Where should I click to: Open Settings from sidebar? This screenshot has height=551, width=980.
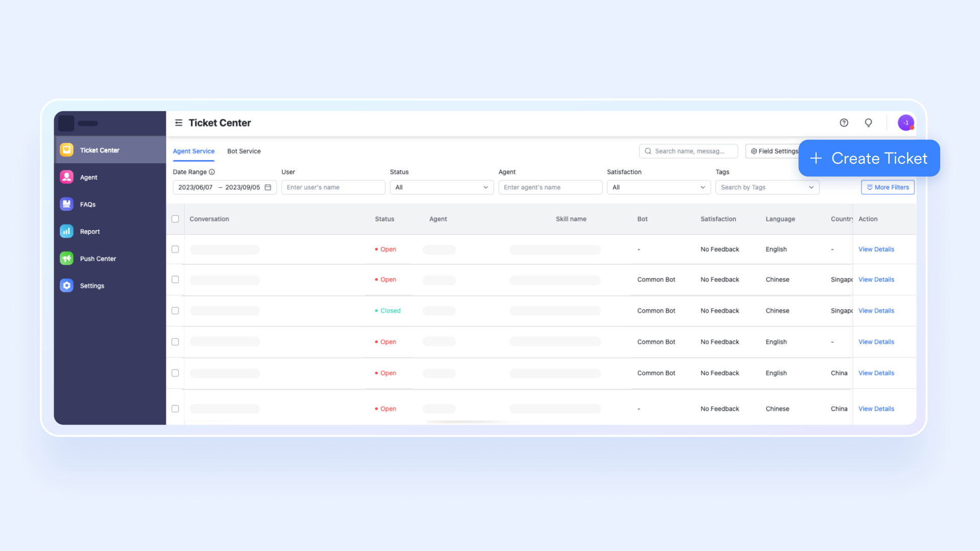(x=110, y=286)
